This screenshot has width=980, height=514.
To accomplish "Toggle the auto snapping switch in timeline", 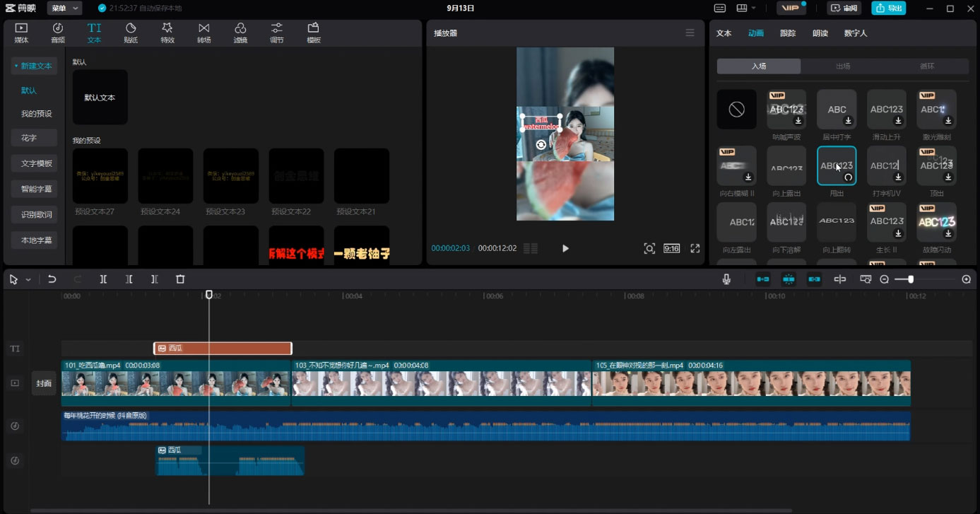I will click(789, 279).
